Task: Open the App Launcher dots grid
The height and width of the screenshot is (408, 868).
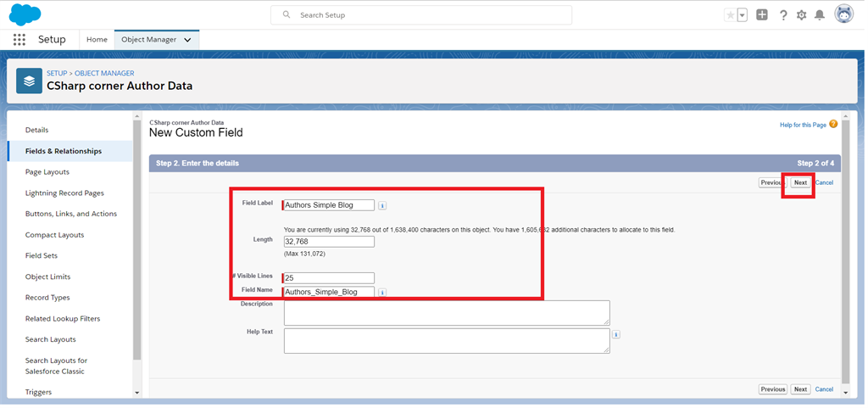Action: (19, 39)
